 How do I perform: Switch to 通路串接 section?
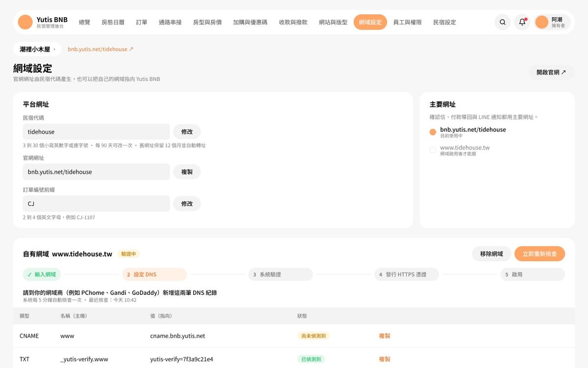[170, 22]
